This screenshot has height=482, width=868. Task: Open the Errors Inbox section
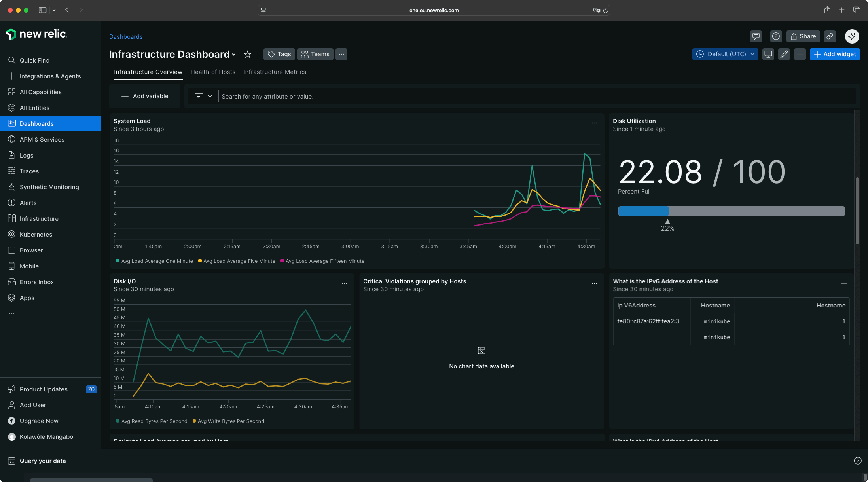pos(37,282)
